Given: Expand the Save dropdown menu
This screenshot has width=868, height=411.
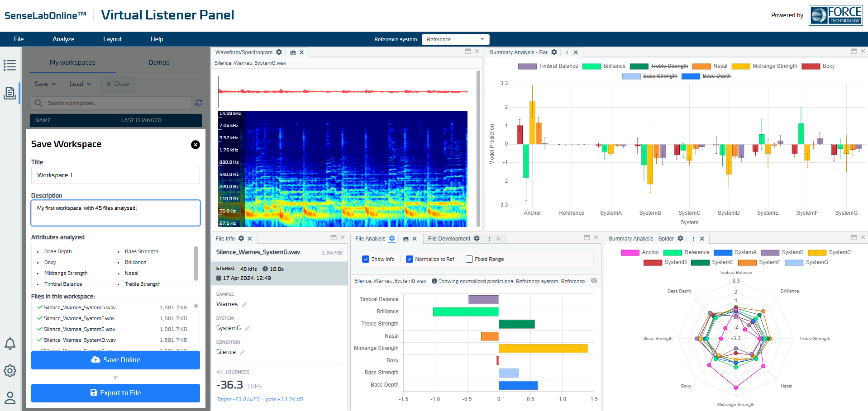Looking at the screenshot, I should (45, 84).
